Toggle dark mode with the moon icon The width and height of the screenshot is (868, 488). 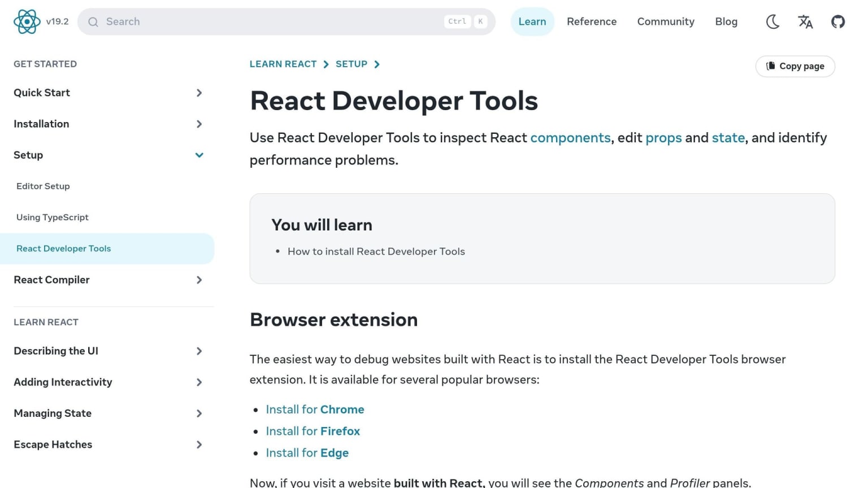tap(772, 21)
